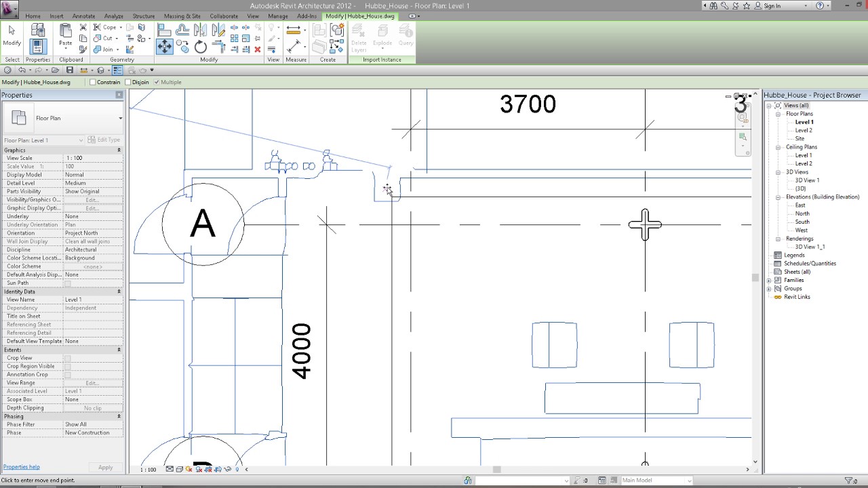Pick the Mirror - Draw Axis tool

click(218, 30)
